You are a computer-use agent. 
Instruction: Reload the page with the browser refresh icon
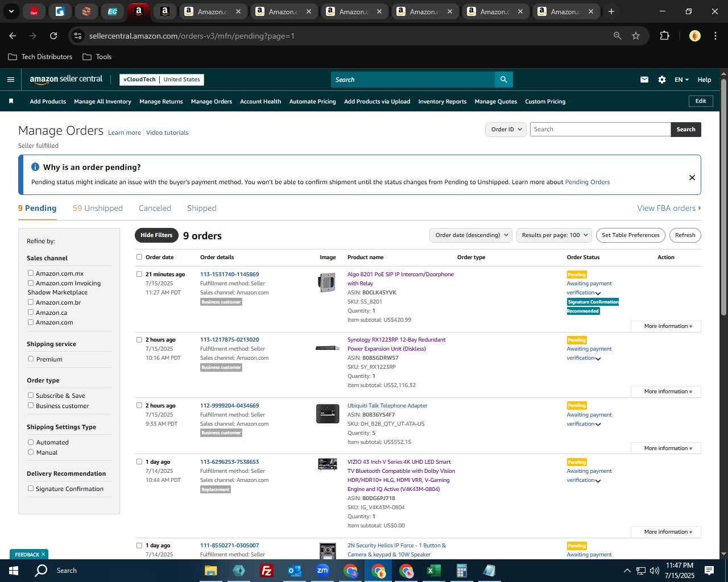(x=53, y=36)
